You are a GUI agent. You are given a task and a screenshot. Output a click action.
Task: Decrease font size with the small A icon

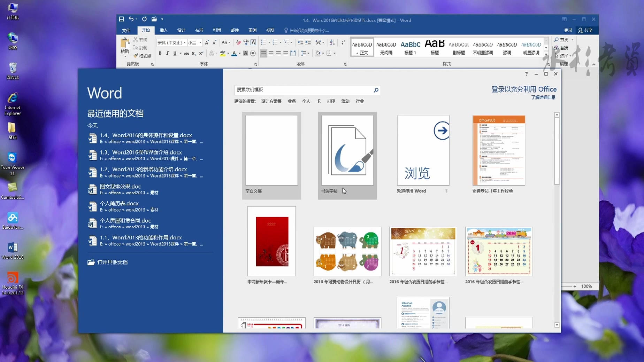click(214, 42)
